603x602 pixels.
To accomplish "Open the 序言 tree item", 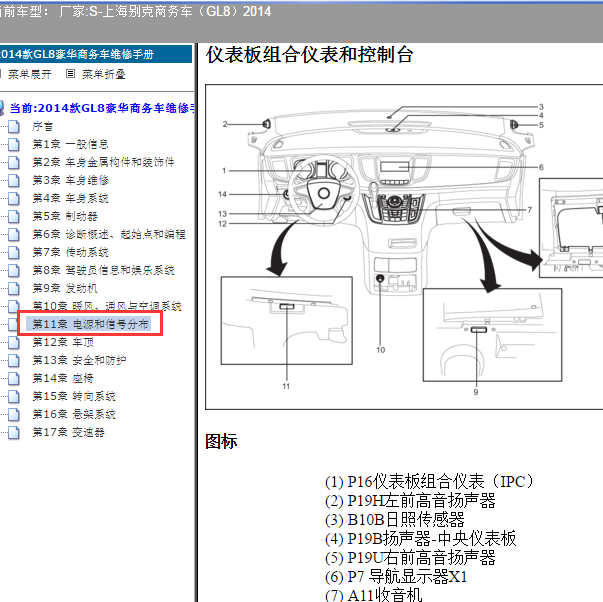I will pos(43,127).
